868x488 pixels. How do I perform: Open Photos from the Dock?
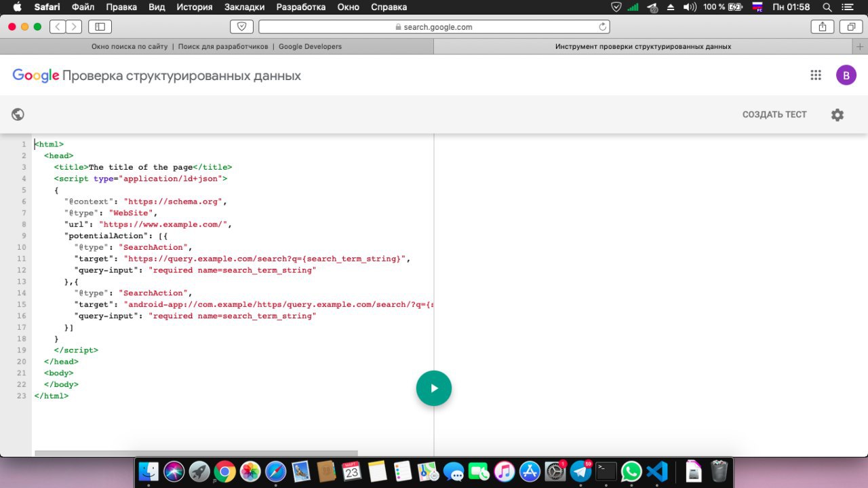(250, 471)
